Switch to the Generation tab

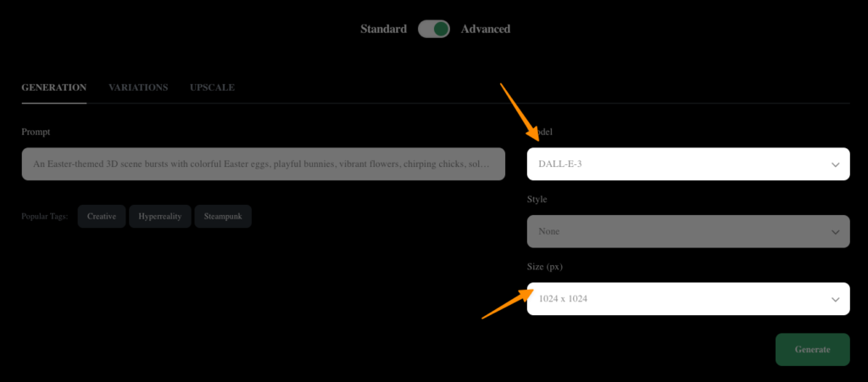(x=53, y=87)
